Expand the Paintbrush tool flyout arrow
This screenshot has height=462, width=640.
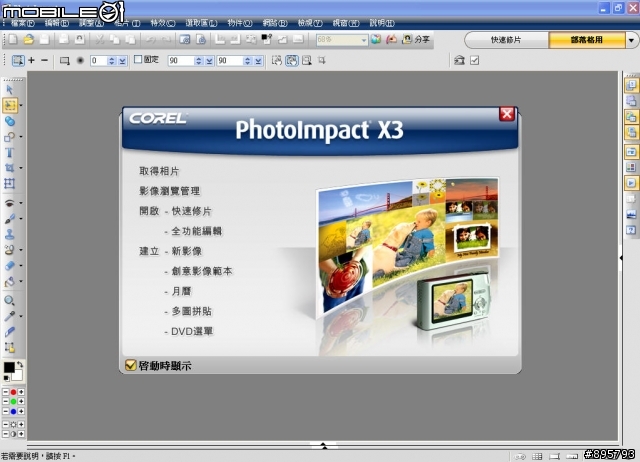click(x=21, y=219)
